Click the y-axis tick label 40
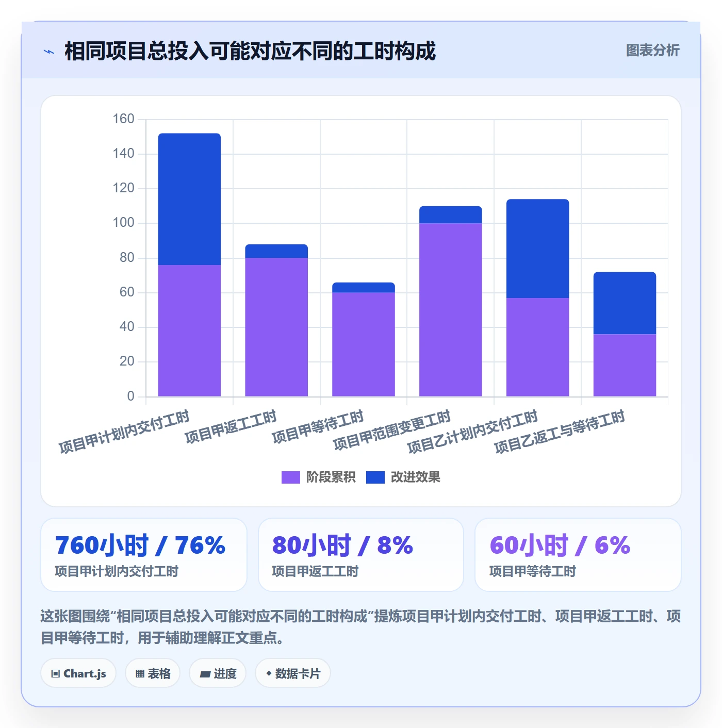 click(127, 327)
